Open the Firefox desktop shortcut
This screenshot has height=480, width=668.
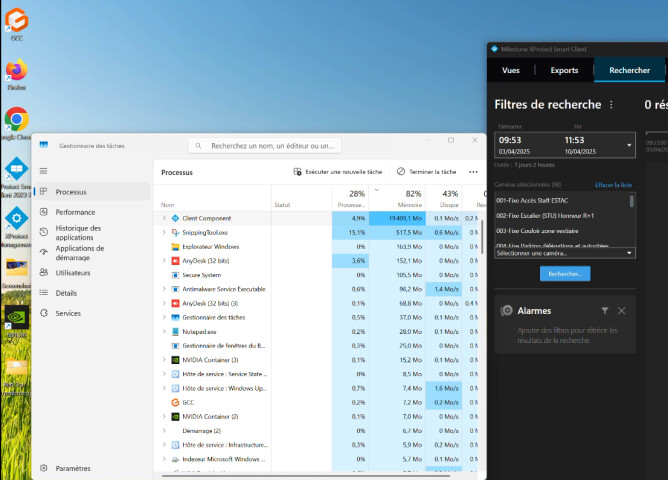pyautogui.click(x=16, y=72)
